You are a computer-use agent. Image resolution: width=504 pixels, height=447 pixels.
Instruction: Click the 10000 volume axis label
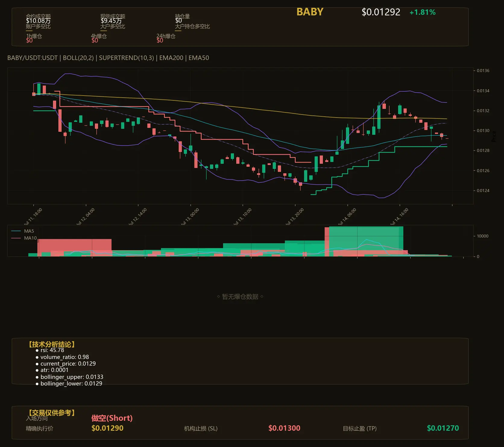coord(483,236)
